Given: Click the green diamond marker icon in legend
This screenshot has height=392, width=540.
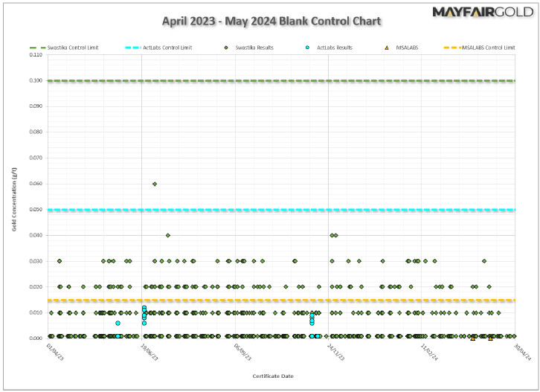Looking at the screenshot, I should coord(226,48).
